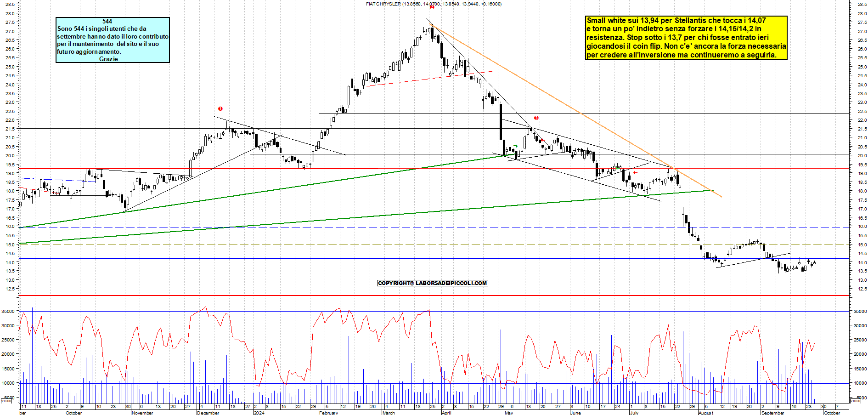The width and height of the screenshot is (868, 415).
Task: Click the 'November' label on the time axis
Action: tap(142, 413)
